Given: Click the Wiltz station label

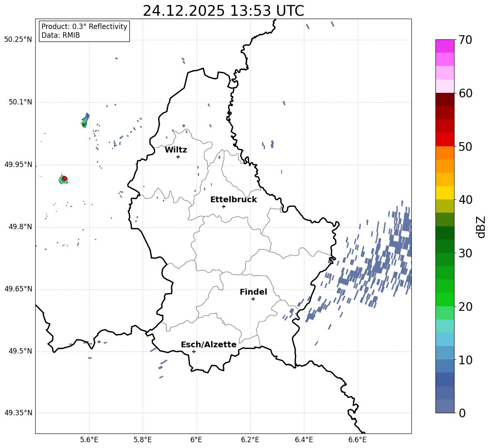Looking at the screenshot, I should (176, 150).
